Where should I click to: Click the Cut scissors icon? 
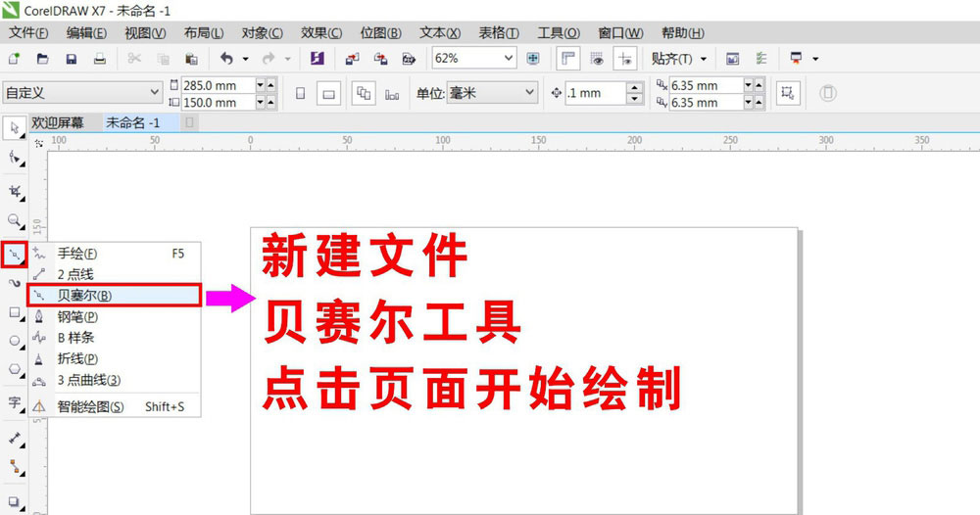(x=133, y=59)
